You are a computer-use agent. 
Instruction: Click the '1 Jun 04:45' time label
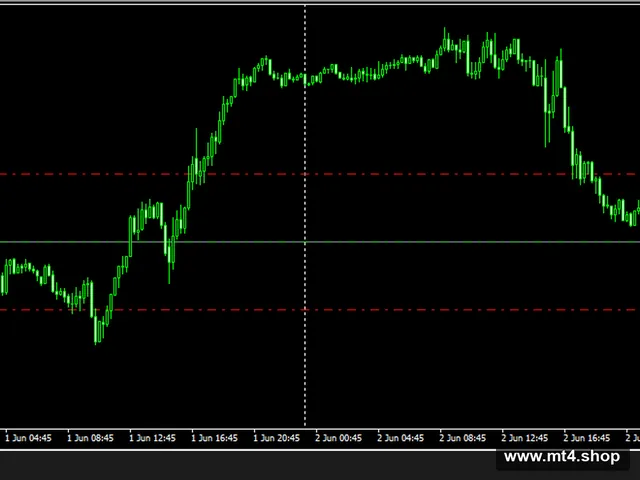28,438
